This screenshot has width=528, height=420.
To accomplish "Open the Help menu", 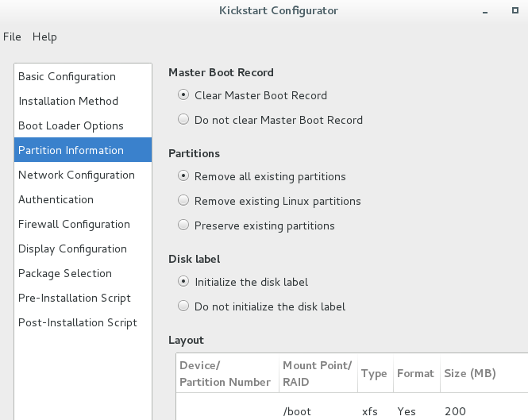I will click(44, 37).
